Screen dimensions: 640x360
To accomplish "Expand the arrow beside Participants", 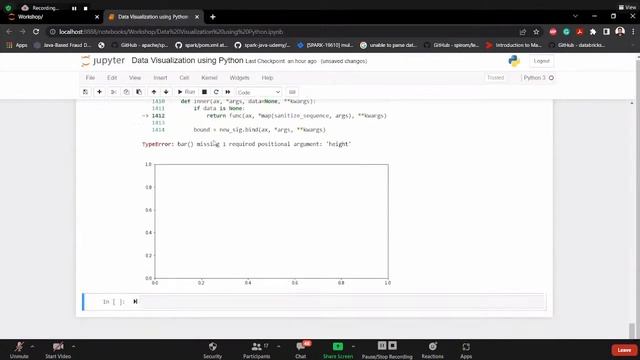I will click(278, 347).
